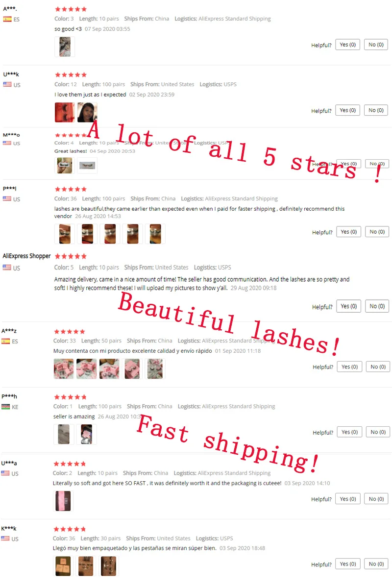392x588 pixels.
Task: Open first photo in P***l review
Action: click(x=65, y=234)
